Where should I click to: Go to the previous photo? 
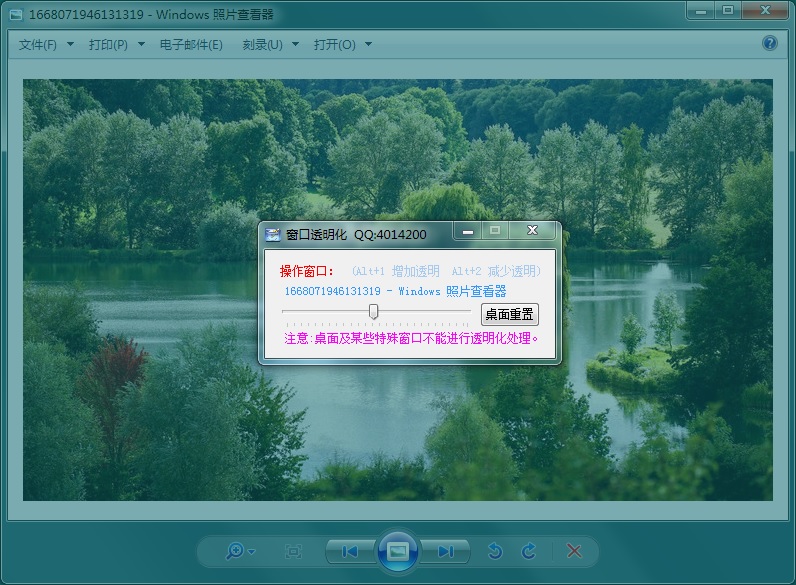click(350, 551)
